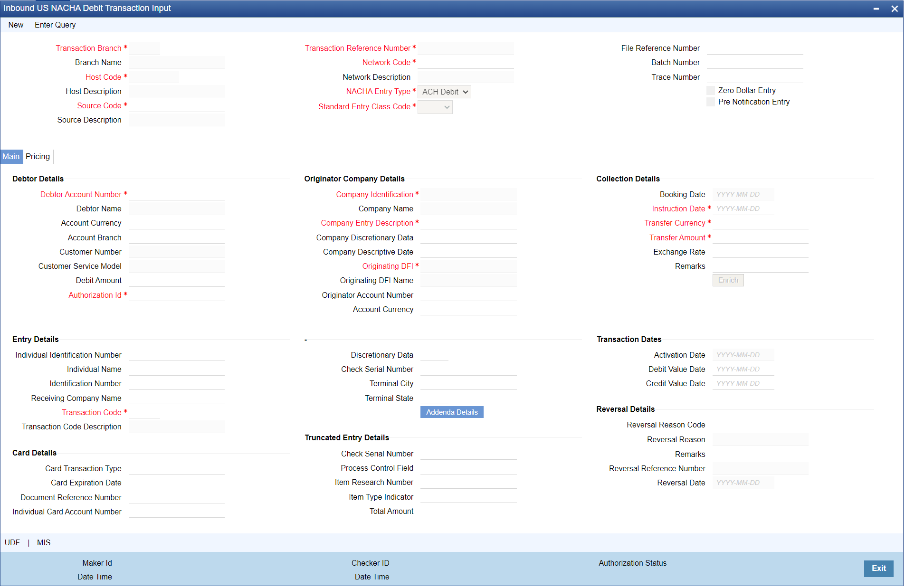Click the Identification Number input
The width and height of the screenshot is (905, 588).
coord(176,383)
